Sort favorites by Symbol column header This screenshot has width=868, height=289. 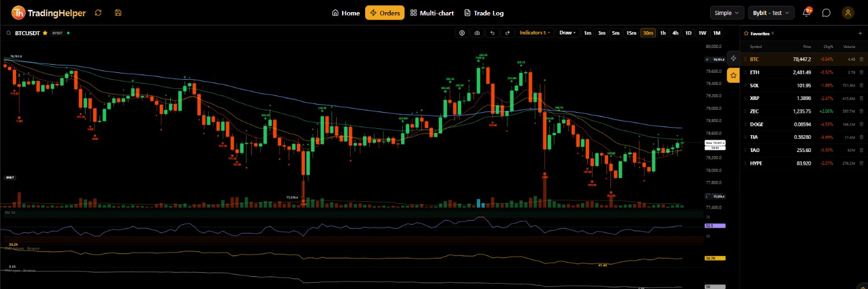coord(756,46)
